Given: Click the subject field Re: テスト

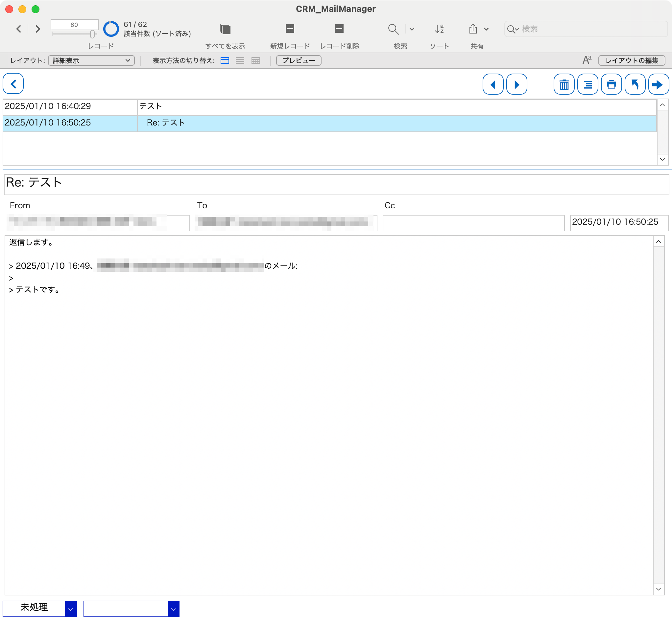Looking at the screenshot, I should 336,184.
